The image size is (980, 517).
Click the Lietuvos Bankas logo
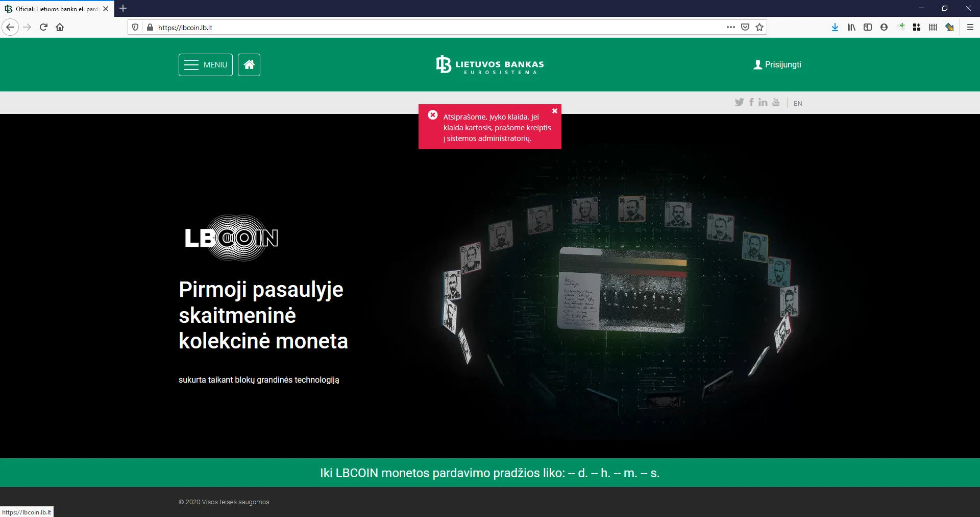pos(490,65)
